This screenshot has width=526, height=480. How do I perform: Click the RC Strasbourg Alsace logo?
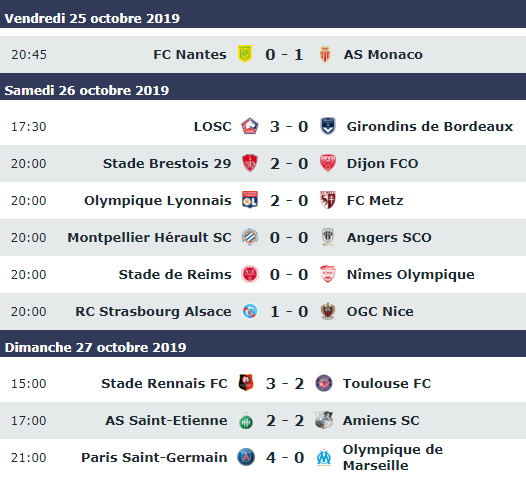(x=250, y=311)
